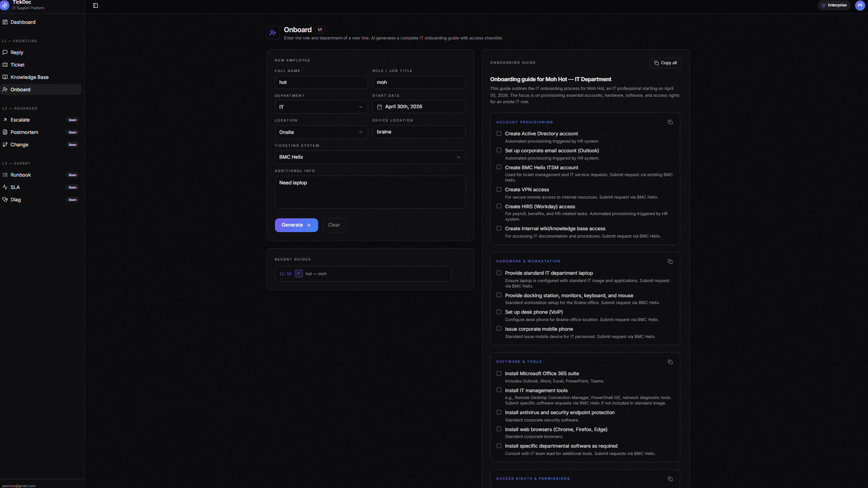
Task: Open the Dashboard from the sidebar
Action: point(23,22)
